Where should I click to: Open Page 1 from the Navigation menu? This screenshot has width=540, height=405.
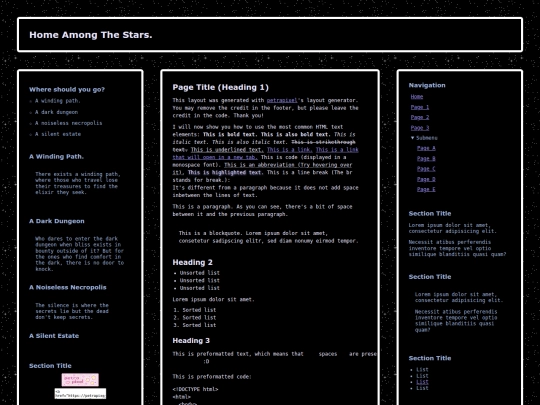[x=420, y=107]
